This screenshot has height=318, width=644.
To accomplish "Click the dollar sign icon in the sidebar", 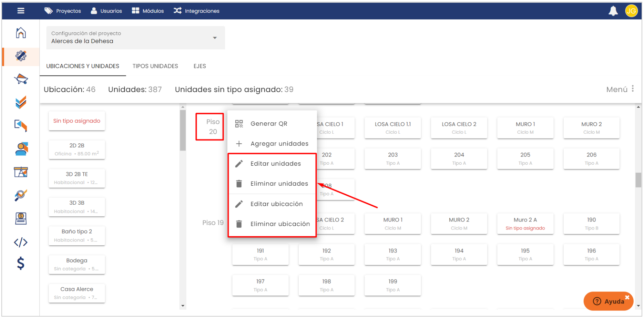I will click(21, 263).
